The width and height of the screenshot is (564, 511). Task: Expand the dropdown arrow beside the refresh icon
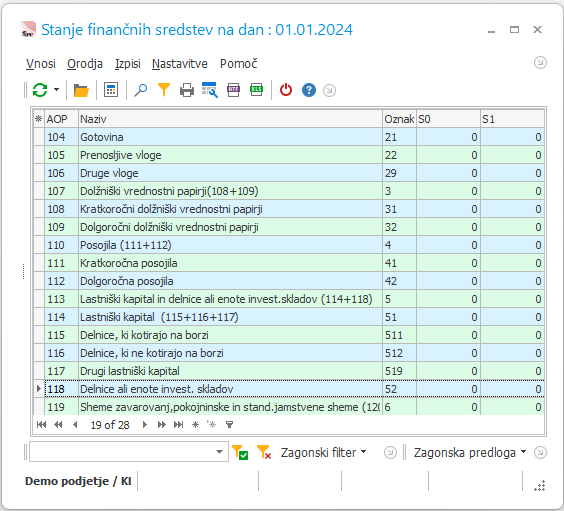pyautogui.click(x=56, y=90)
